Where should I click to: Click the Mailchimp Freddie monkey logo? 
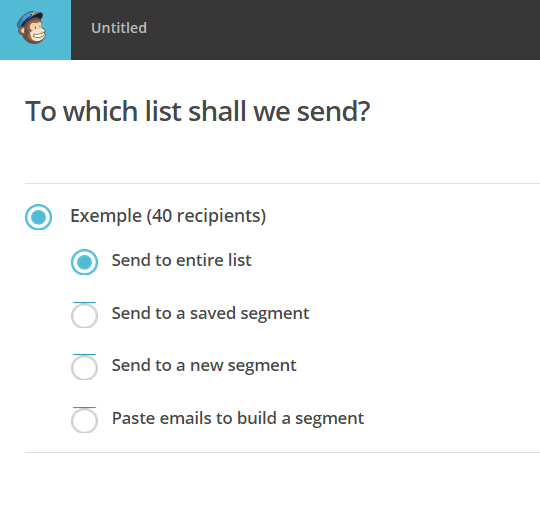[x=32, y=28]
